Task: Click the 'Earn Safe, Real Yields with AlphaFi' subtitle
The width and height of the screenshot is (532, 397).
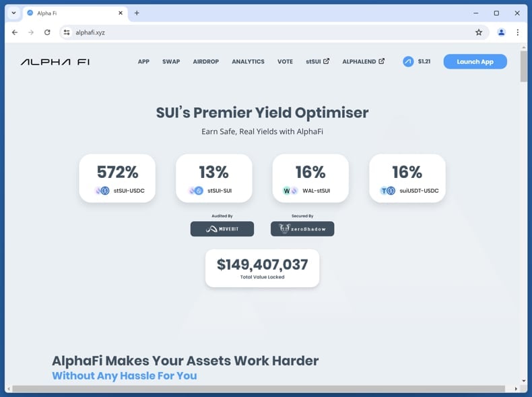Action: pyautogui.click(x=262, y=131)
